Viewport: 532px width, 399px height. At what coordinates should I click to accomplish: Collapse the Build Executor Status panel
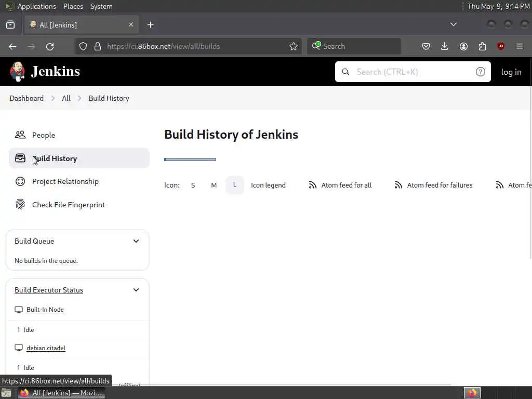tap(136, 290)
